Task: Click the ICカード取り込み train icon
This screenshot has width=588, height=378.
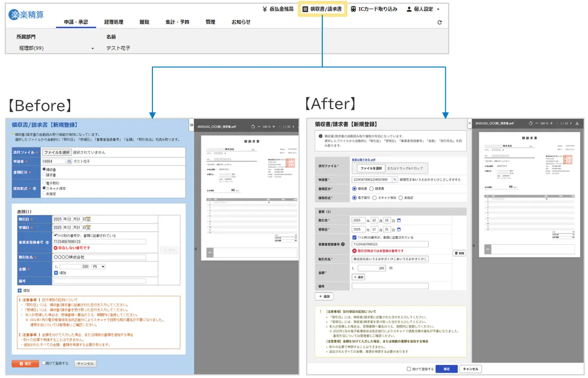Action: (353, 9)
